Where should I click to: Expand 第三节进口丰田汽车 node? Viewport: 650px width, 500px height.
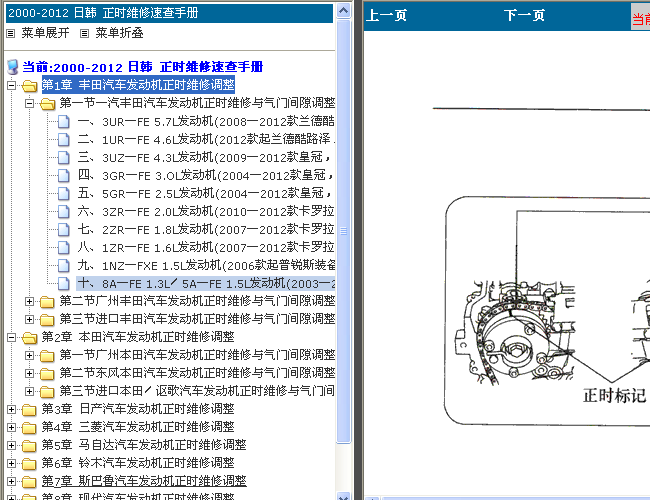pyautogui.click(x=29, y=319)
